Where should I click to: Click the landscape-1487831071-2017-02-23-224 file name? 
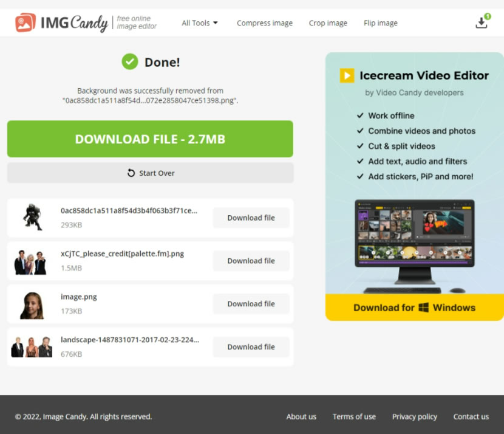(x=130, y=340)
